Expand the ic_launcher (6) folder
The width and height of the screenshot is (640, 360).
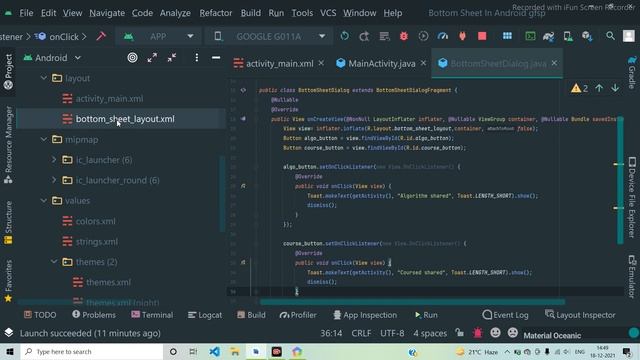click(x=54, y=160)
